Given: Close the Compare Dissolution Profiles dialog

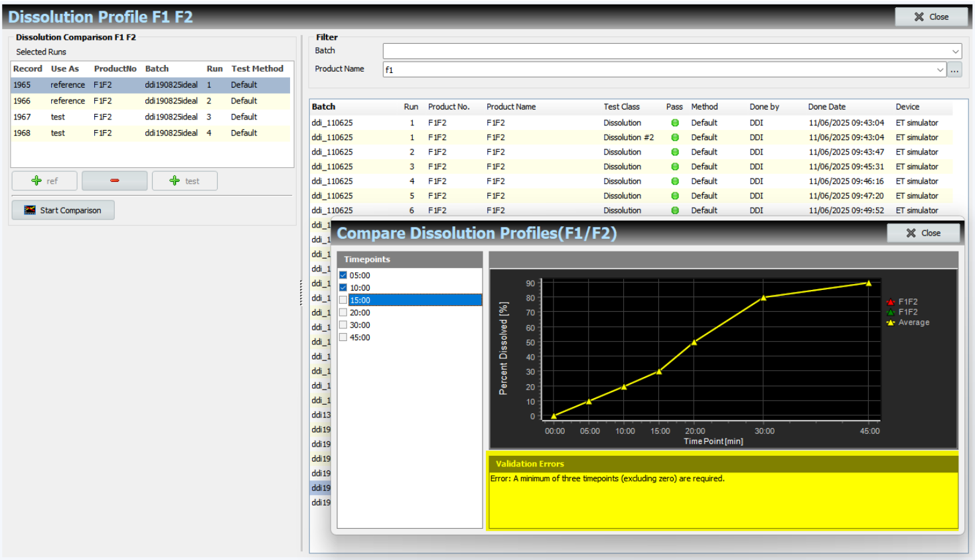Looking at the screenshot, I should [x=923, y=233].
